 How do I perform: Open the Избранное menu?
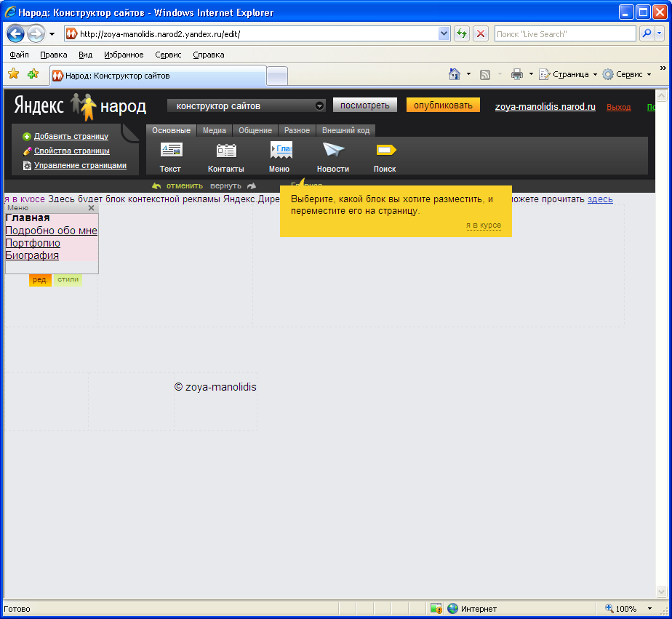pos(124,55)
